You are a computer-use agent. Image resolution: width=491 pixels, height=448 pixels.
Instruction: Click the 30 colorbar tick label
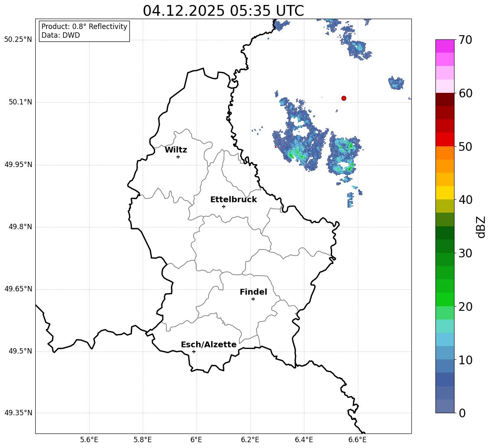pos(465,253)
